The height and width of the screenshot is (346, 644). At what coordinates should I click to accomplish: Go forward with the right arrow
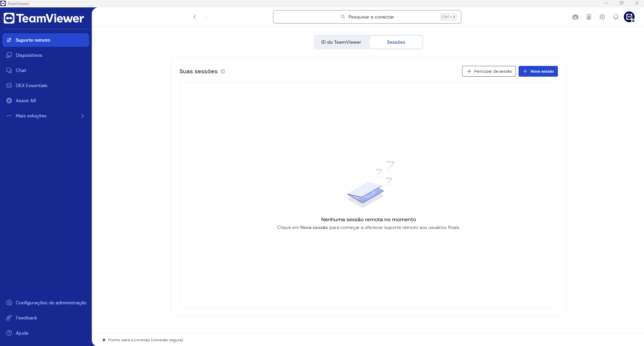pyautogui.click(x=206, y=17)
